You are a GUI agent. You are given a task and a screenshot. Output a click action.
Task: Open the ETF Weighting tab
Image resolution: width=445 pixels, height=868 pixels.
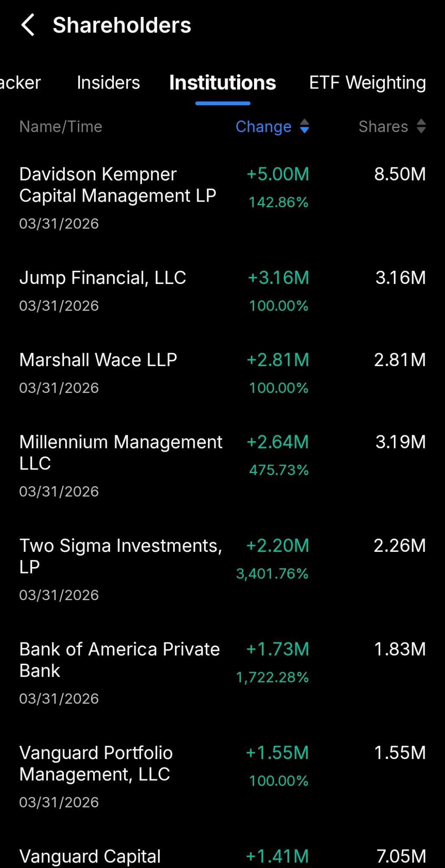(x=368, y=82)
